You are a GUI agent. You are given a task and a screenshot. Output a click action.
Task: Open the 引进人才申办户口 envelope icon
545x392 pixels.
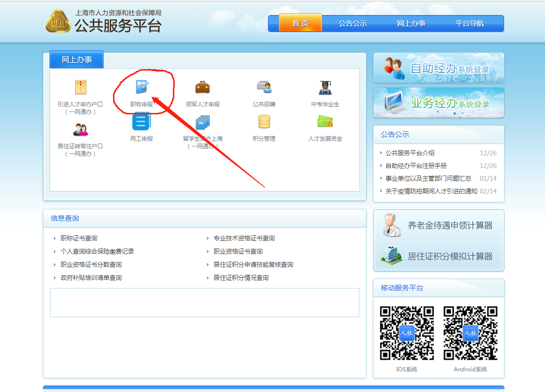coord(81,88)
